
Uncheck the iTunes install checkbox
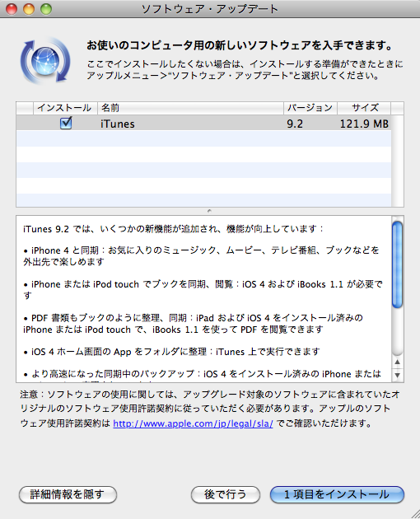66,123
